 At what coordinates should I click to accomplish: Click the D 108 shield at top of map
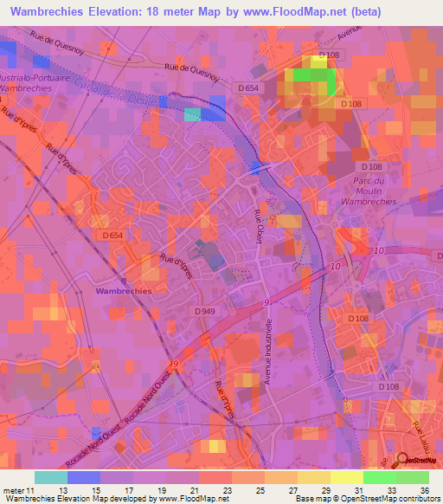(329, 55)
